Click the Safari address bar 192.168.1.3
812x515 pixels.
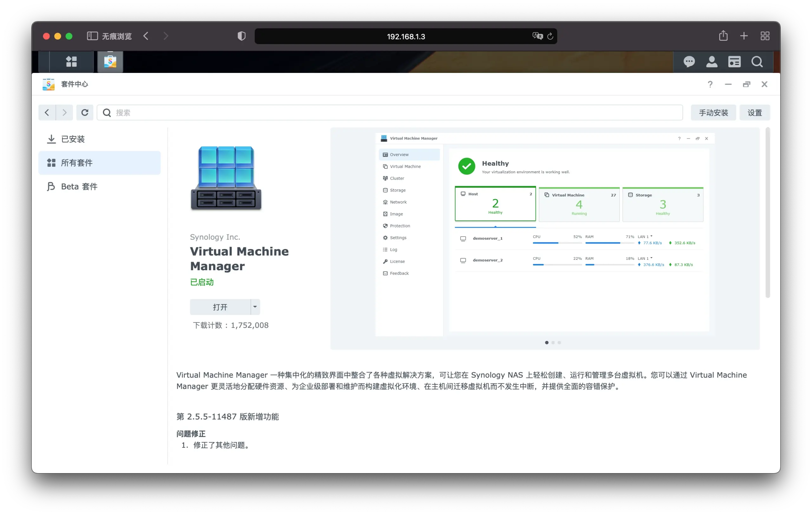tap(406, 36)
